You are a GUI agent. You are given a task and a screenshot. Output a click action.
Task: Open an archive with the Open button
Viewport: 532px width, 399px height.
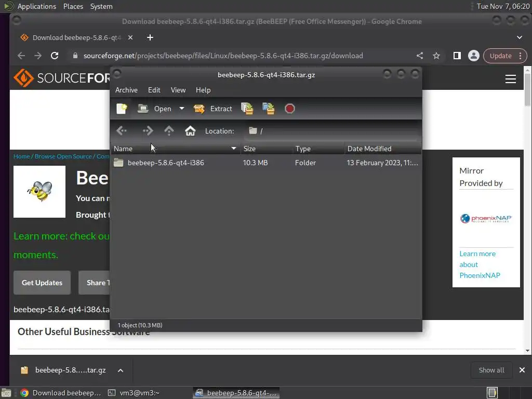(x=154, y=109)
